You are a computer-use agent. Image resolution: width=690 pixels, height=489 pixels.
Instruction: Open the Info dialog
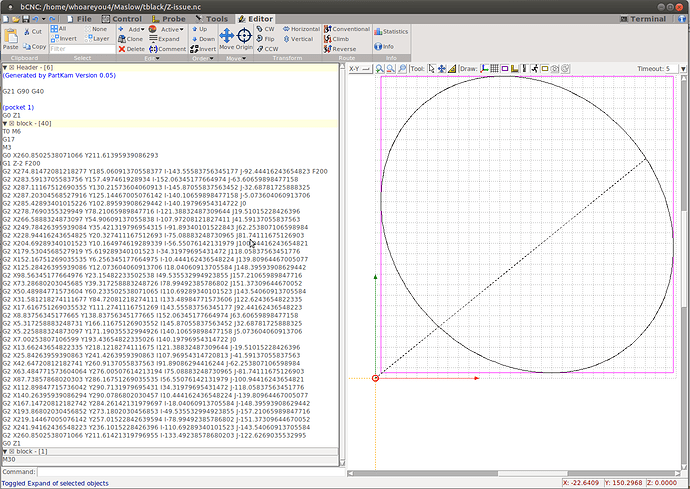[x=384, y=46]
